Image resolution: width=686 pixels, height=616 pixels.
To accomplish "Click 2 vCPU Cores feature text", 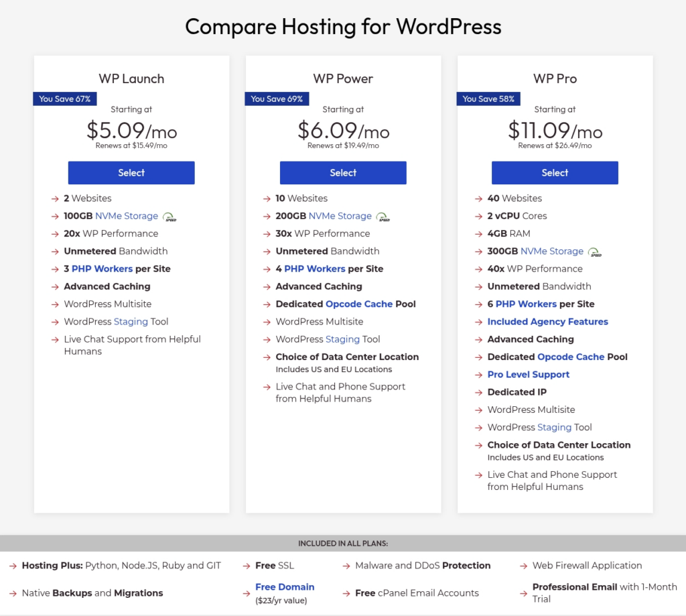I will point(517,216).
